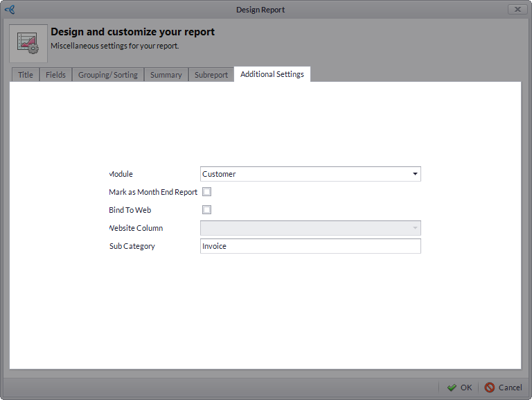Image resolution: width=532 pixels, height=400 pixels.
Task: Click the Design Report window title text
Action: [x=260, y=10]
